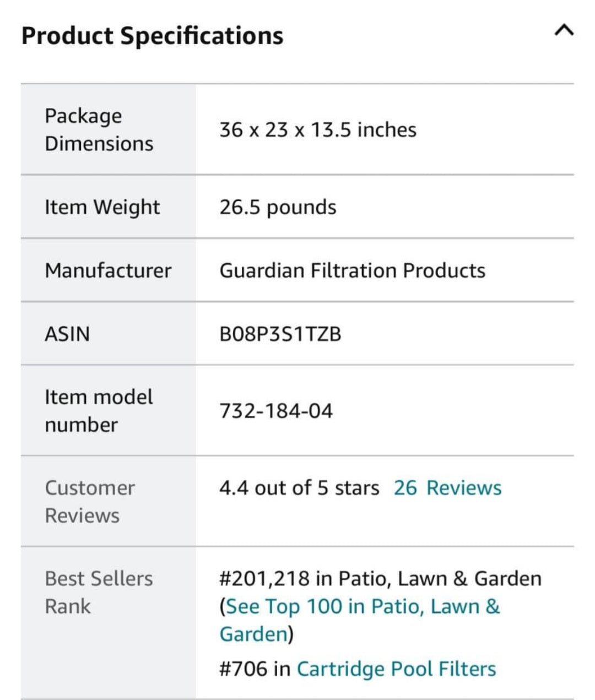Click the item model number 732-184-04

[276, 411]
